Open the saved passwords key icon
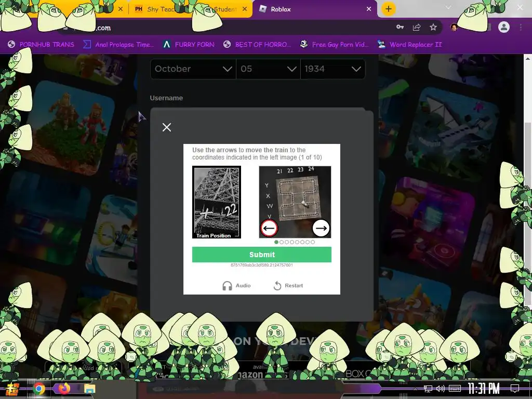This screenshot has height=399, width=532. tap(400, 27)
